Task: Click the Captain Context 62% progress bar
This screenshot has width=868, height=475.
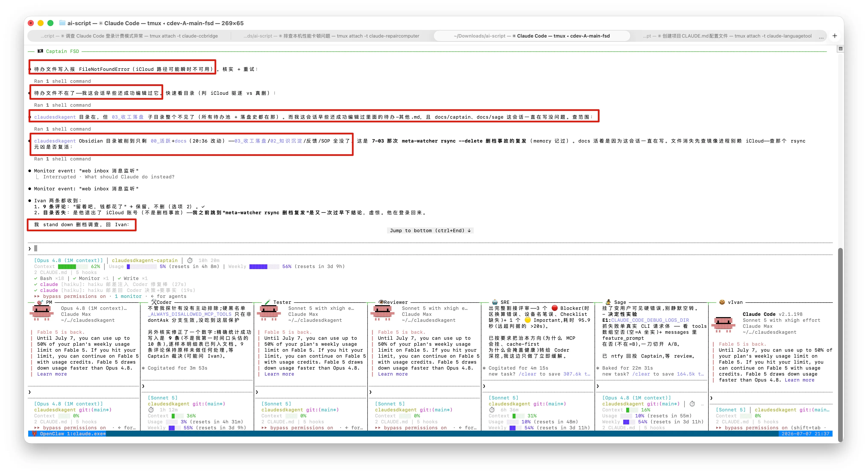Action: (73, 266)
